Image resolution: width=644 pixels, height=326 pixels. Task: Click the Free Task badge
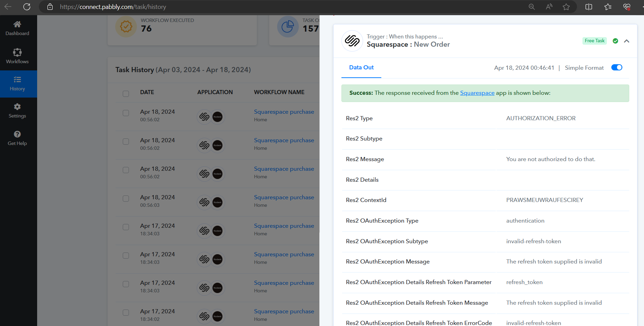pyautogui.click(x=594, y=41)
